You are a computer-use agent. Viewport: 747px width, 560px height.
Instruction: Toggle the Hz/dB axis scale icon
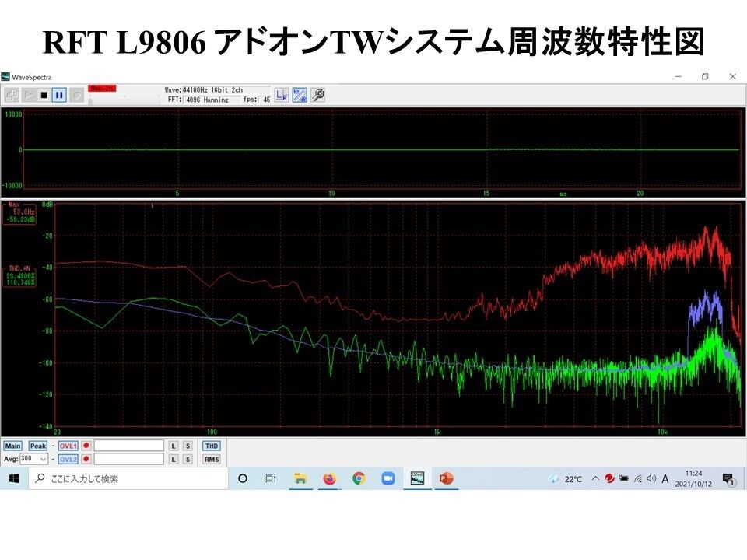click(299, 95)
